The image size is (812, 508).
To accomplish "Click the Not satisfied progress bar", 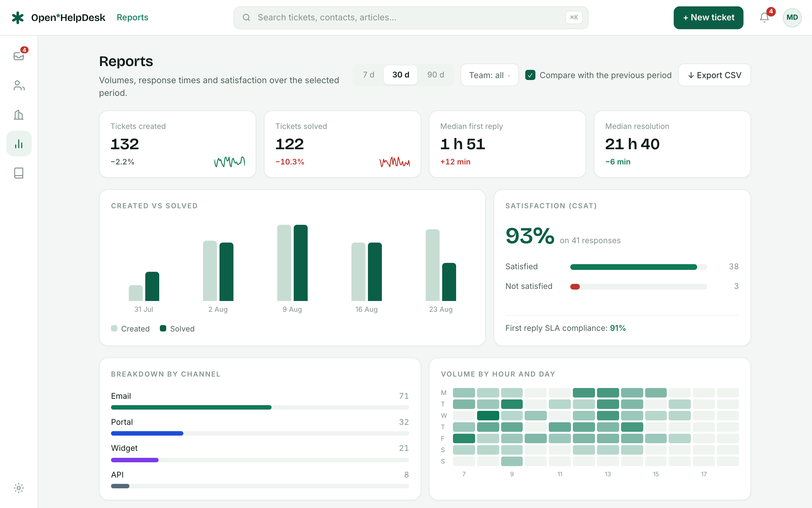I will (638, 287).
